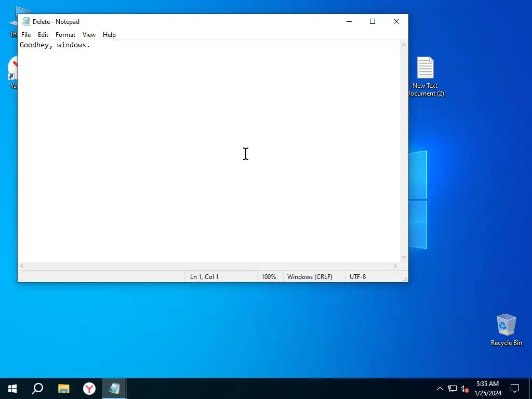This screenshot has height=399, width=532.
Task: Open the network tray icon
Action: pyautogui.click(x=453, y=389)
